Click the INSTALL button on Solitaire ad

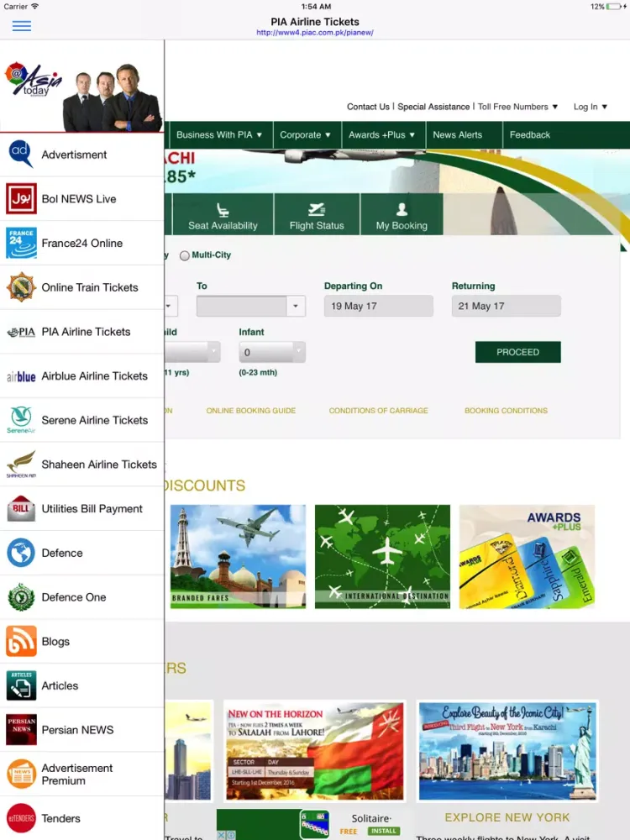[x=384, y=831]
